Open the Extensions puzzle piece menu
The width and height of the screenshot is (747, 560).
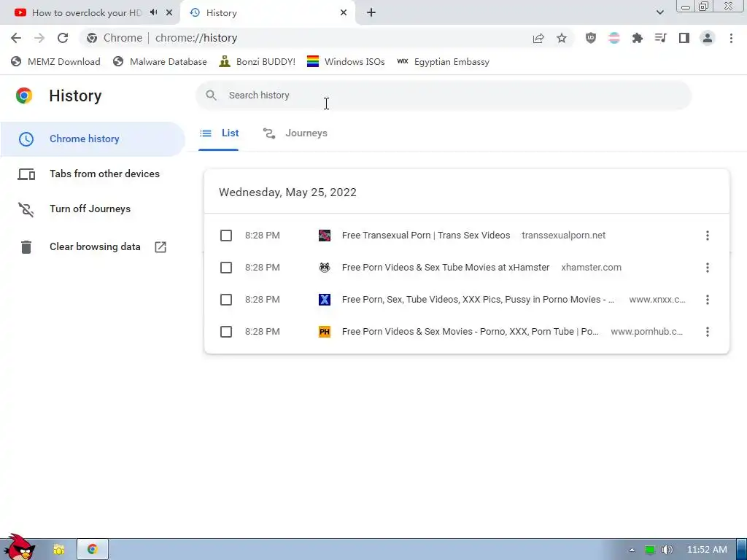pos(637,38)
